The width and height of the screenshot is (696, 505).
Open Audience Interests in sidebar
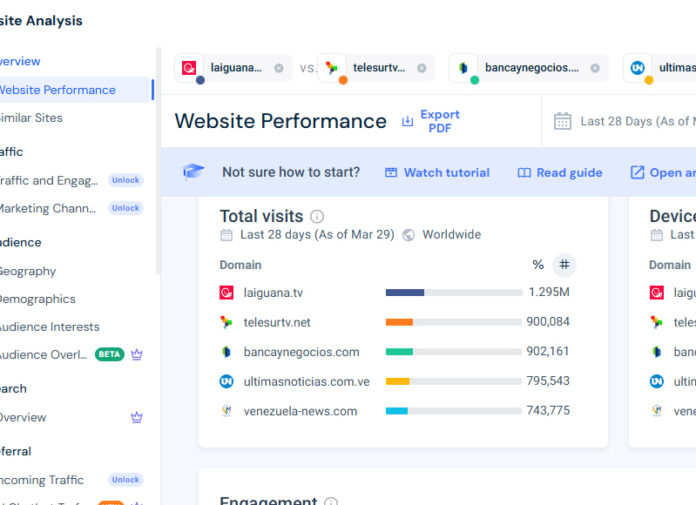pyautogui.click(x=50, y=327)
